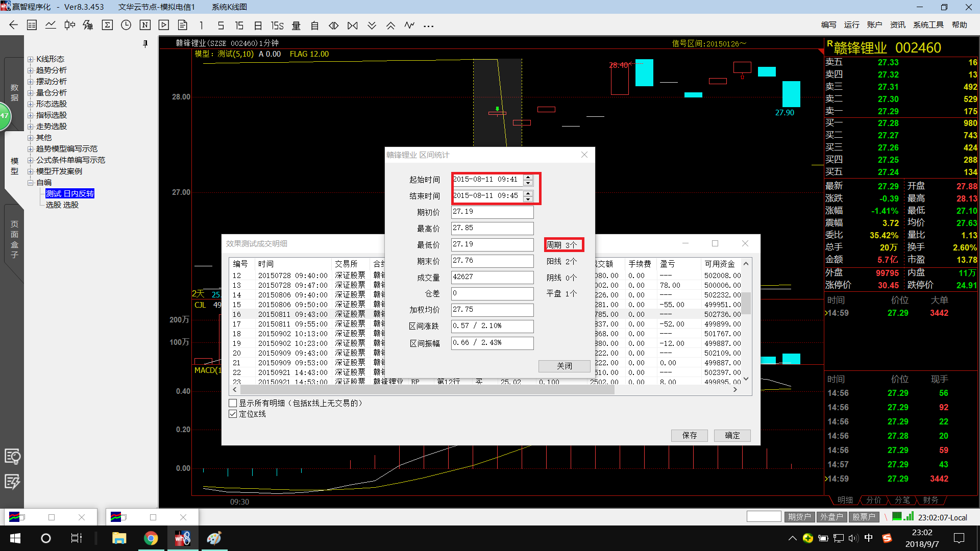Click the double chevron down icon
This screenshot has width=980, height=551.
click(x=372, y=26)
